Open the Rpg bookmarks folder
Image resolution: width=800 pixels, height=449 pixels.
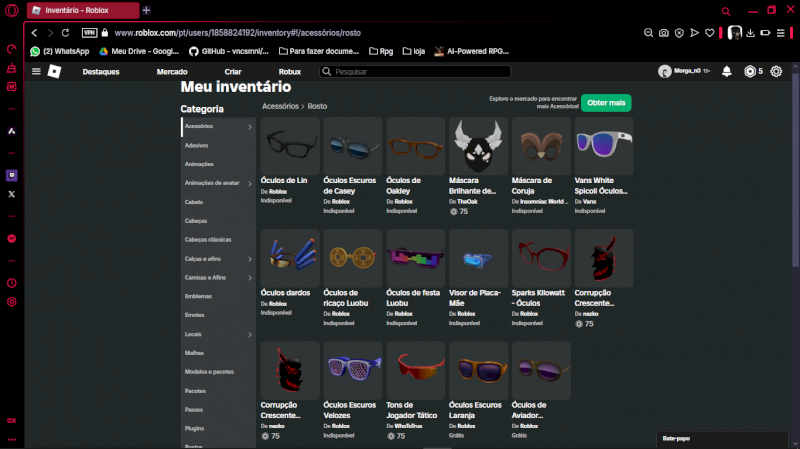pyautogui.click(x=381, y=51)
